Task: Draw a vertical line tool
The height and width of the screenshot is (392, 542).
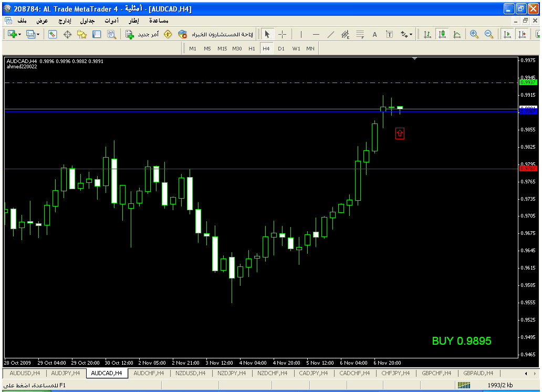Action: [301, 34]
